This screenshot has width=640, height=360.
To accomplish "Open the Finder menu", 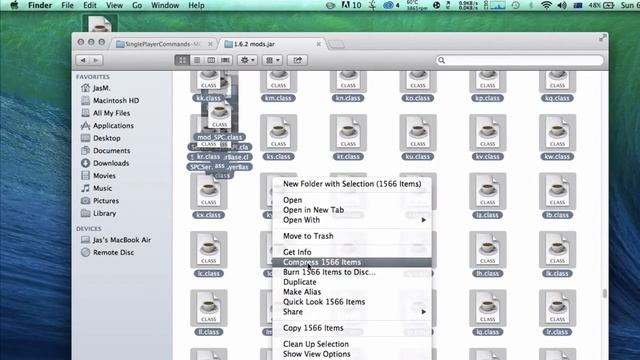I will tap(40, 5).
